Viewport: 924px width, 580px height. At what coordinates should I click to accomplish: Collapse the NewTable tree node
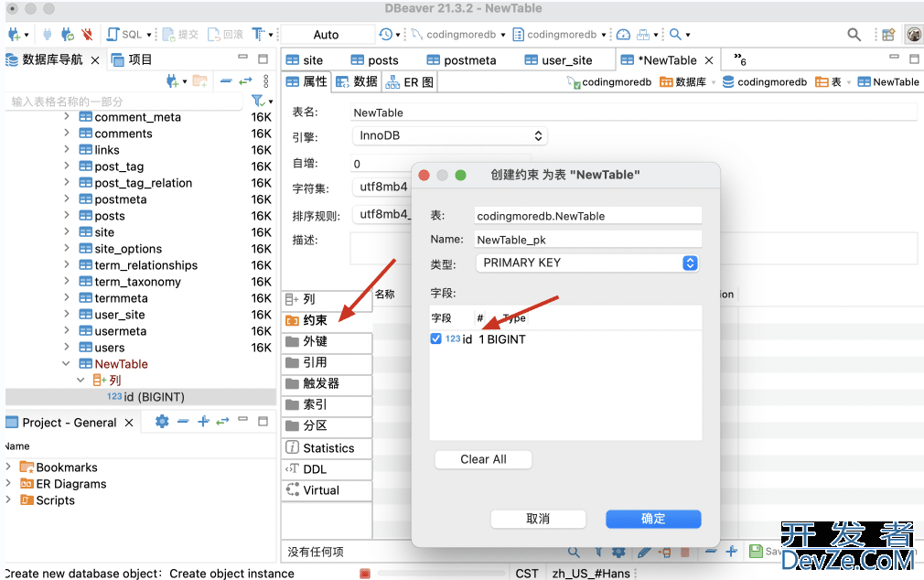[x=66, y=363]
